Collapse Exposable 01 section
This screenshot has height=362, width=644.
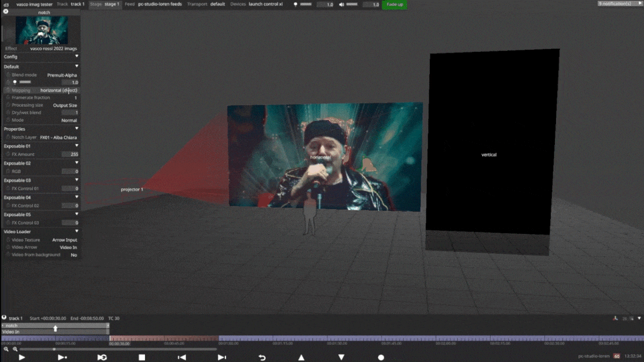(x=77, y=146)
